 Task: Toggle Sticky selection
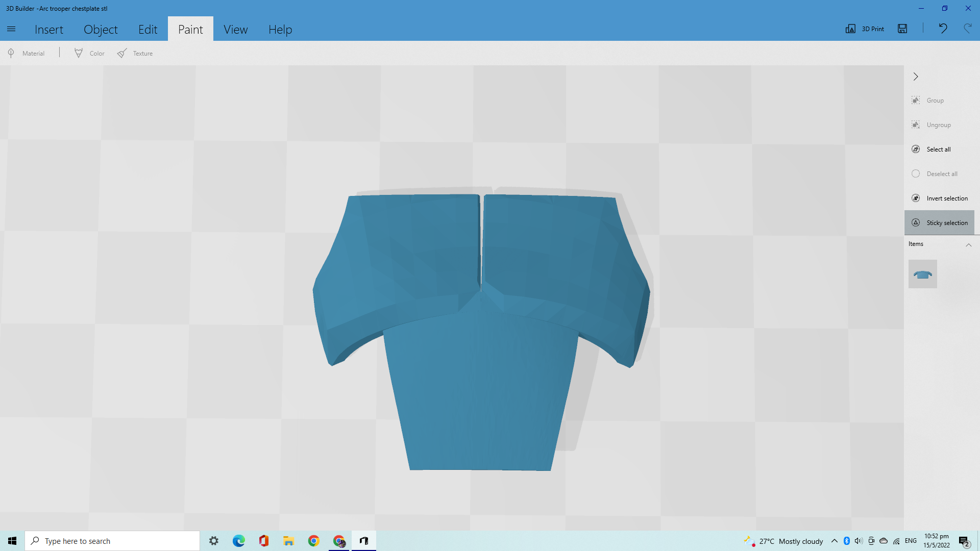click(x=939, y=223)
